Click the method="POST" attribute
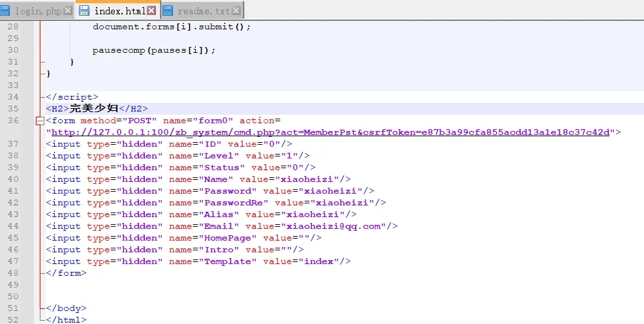Viewport: 644px width, 324px height. click(x=119, y=121)
